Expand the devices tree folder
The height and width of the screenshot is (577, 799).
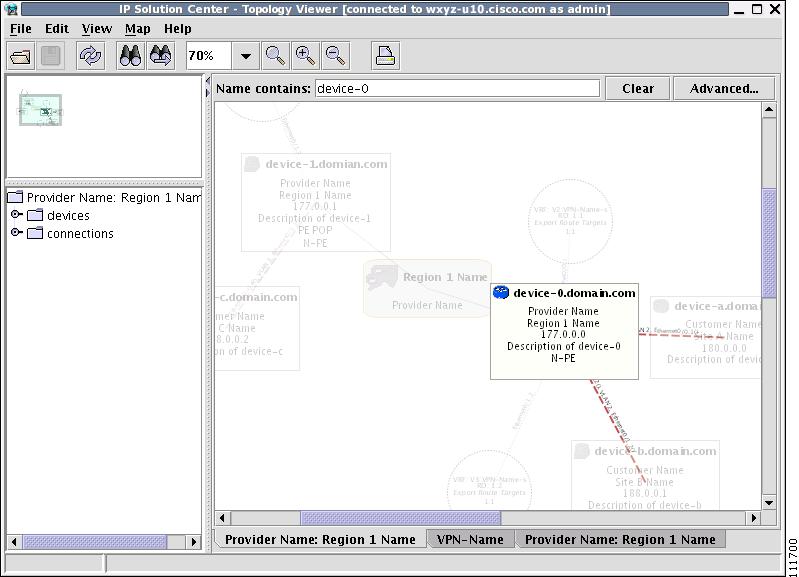[17, 215]
